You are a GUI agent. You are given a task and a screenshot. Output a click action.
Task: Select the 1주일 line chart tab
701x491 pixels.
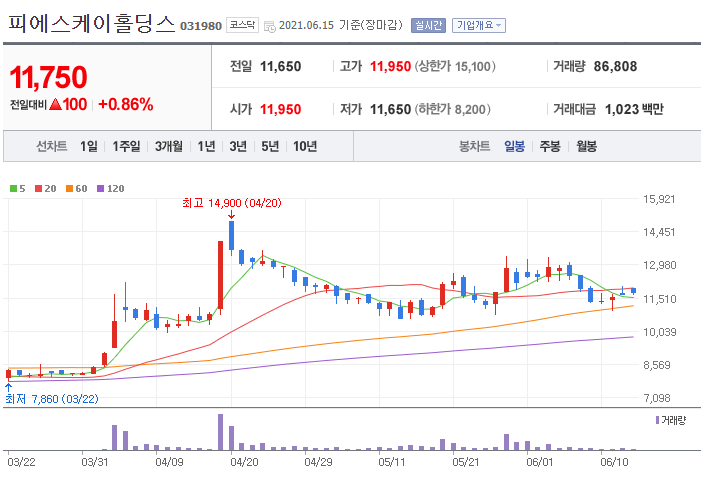click(x=126, y=146)
